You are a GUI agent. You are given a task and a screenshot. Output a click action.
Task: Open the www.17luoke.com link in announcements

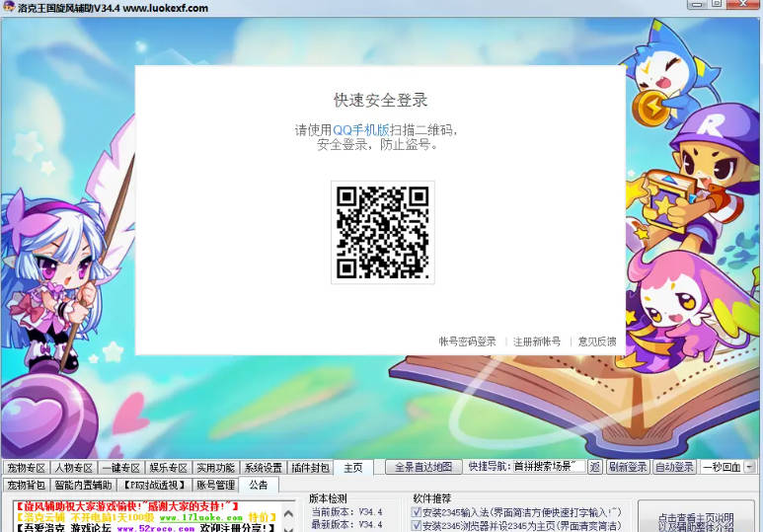click(201, 518)
